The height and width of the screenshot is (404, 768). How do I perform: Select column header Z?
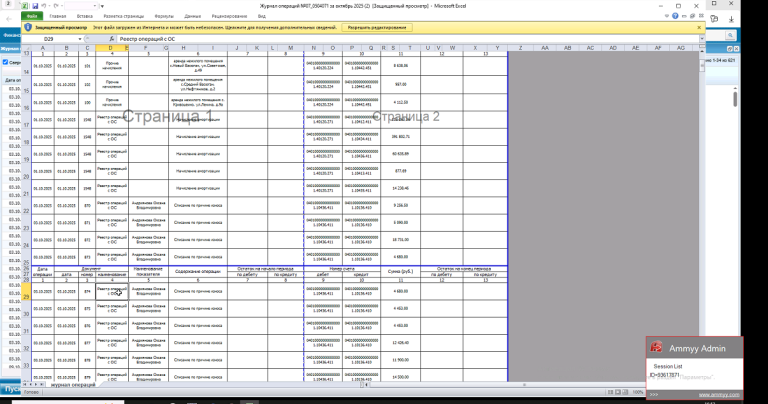[520, 48]
